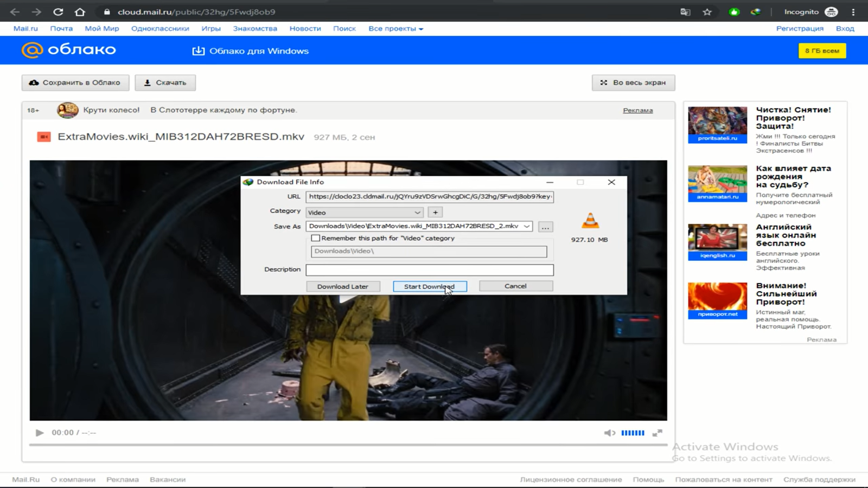Expand the Category dropdown showing Video

point(417,213)
